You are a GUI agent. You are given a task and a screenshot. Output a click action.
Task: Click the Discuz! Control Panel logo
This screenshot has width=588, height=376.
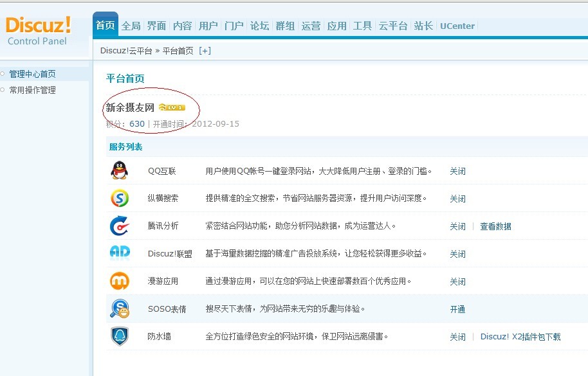[38, 31]
